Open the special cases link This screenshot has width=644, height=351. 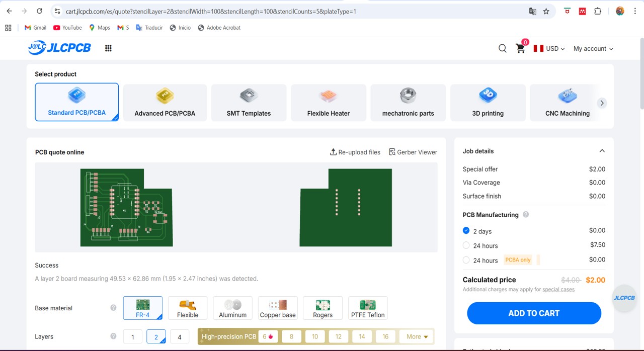[558, 290]
